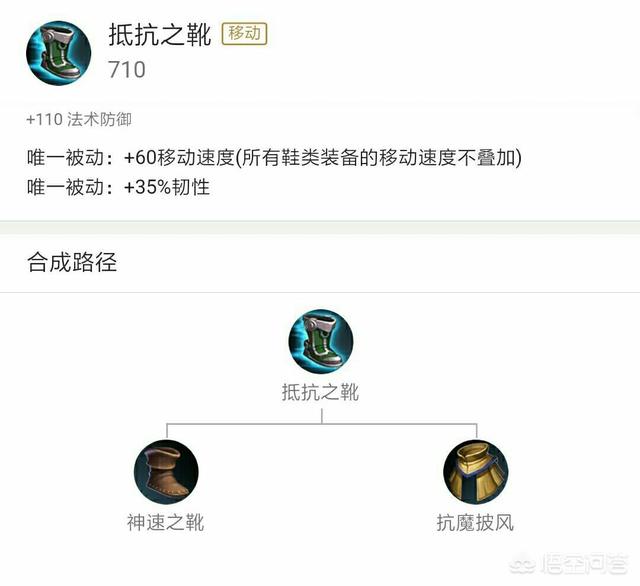Click the 710 price value

coord(127,70)
